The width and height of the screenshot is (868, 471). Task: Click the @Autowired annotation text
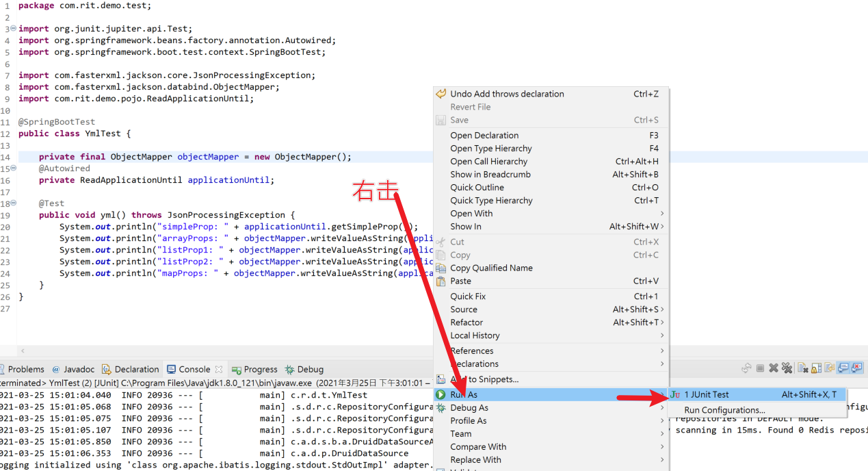click(64, 168)
